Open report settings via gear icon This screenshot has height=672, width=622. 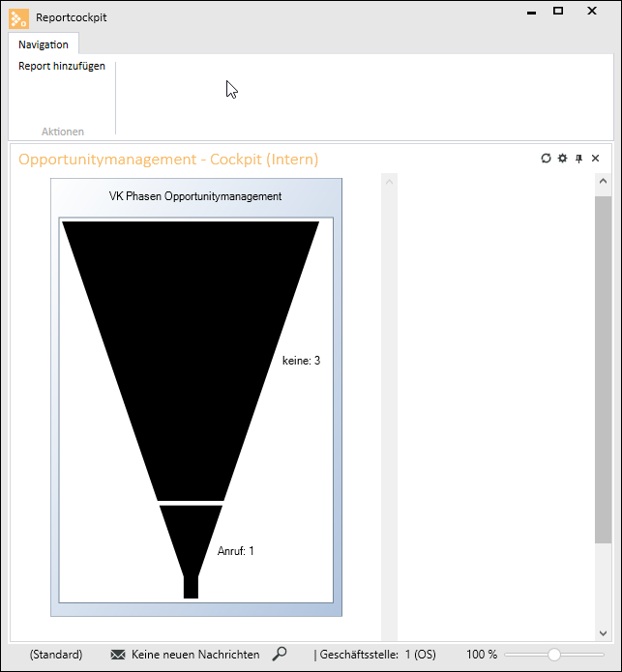coord(562,159)
